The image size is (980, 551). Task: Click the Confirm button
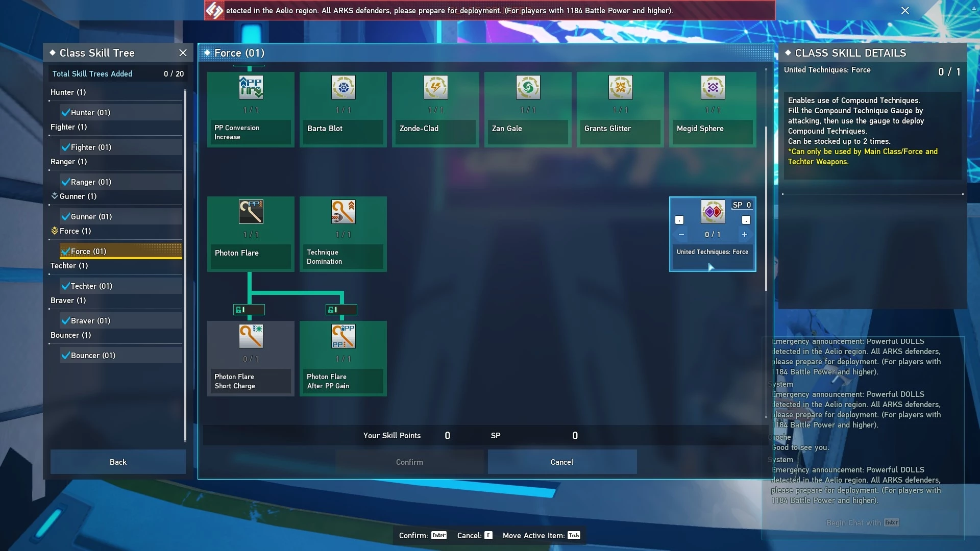[409, 462]
